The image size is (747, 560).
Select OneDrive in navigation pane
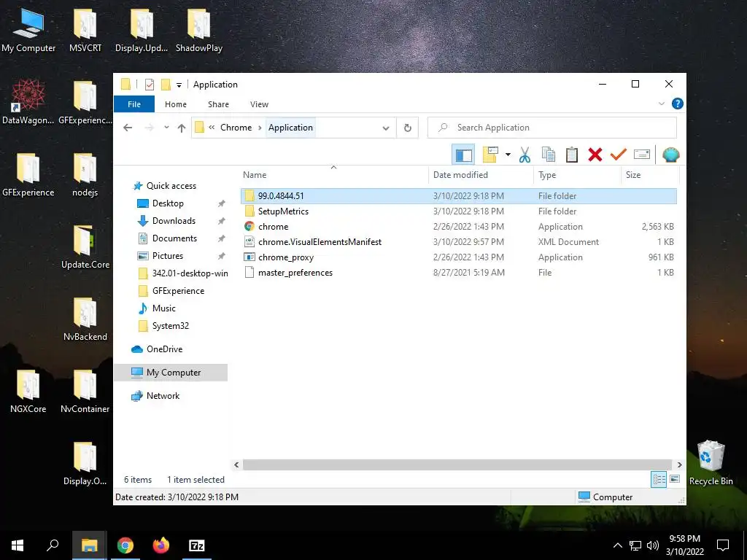coord(164,349)
